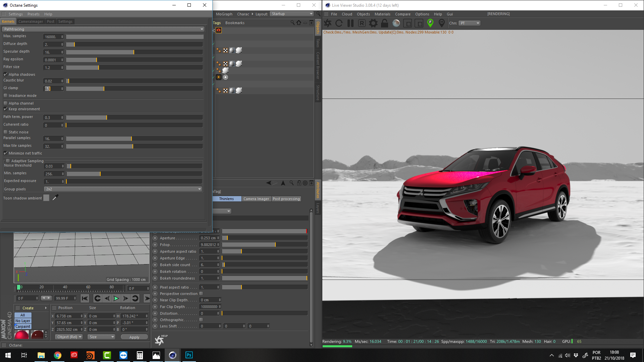This screenshot has height=362, width=644.
Task: Restart render with circular arrow icon
Action: (339, 23)
